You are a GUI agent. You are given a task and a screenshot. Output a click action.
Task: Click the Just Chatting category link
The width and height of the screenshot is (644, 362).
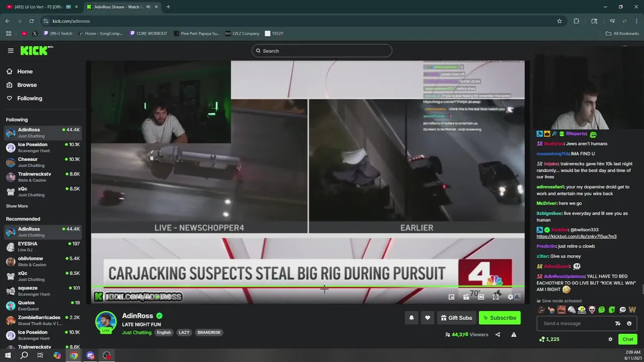[136, 332]
